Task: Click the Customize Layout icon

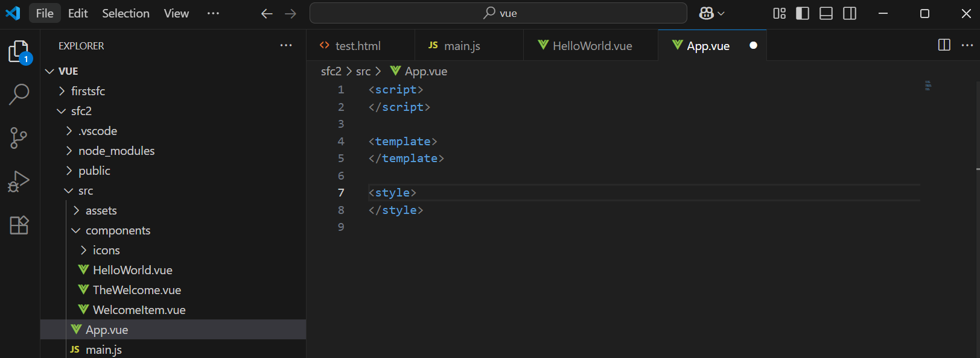Action: coord(779,13)
